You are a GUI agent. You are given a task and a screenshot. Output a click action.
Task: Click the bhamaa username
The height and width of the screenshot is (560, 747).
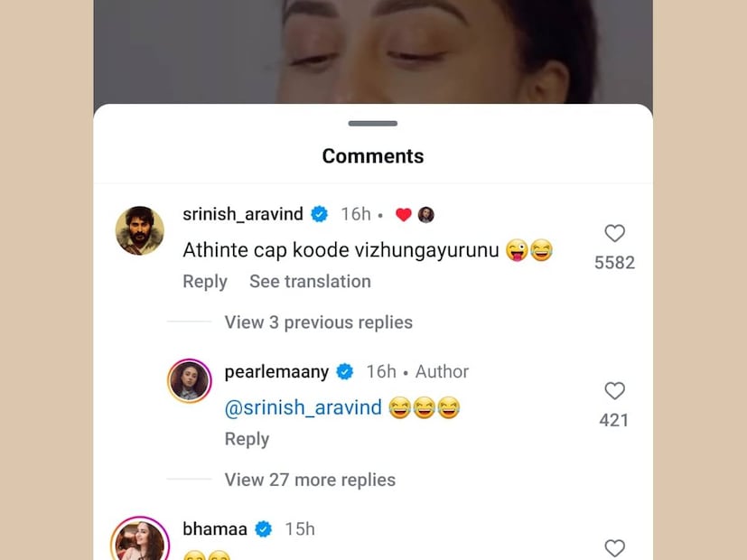pyautogui.click(x=214, y=528)
